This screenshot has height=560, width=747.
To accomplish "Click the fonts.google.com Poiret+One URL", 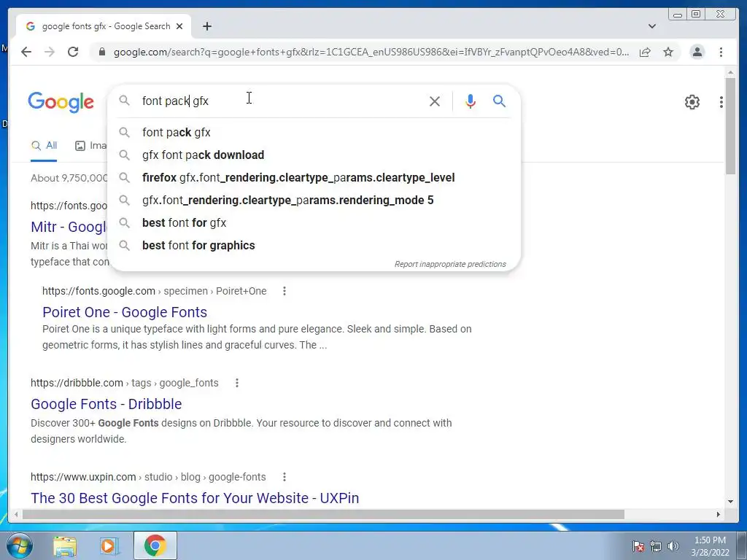I will point(155,291).
